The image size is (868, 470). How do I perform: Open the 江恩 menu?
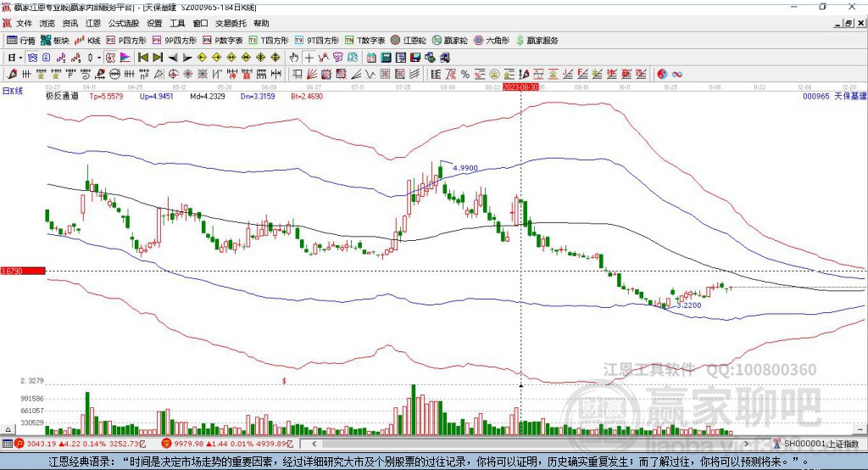[93, 23]
